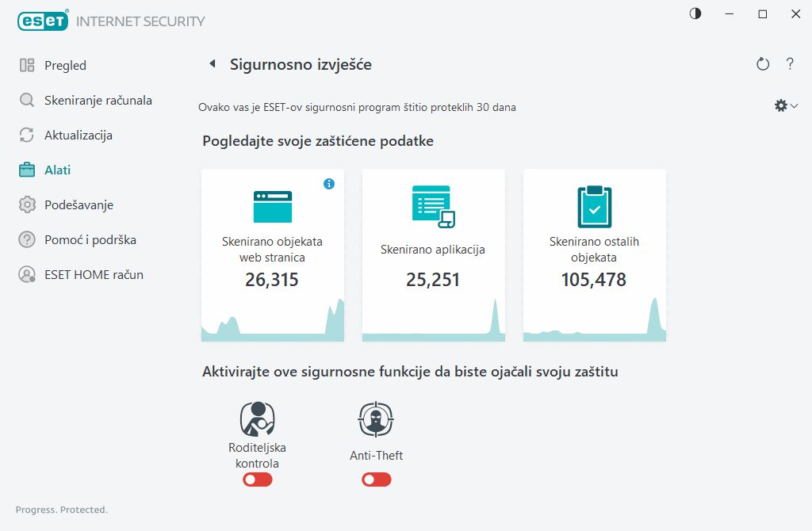Screen dimensions: 812x531
Task: Click the ESET logo
Action: point(44,21)
